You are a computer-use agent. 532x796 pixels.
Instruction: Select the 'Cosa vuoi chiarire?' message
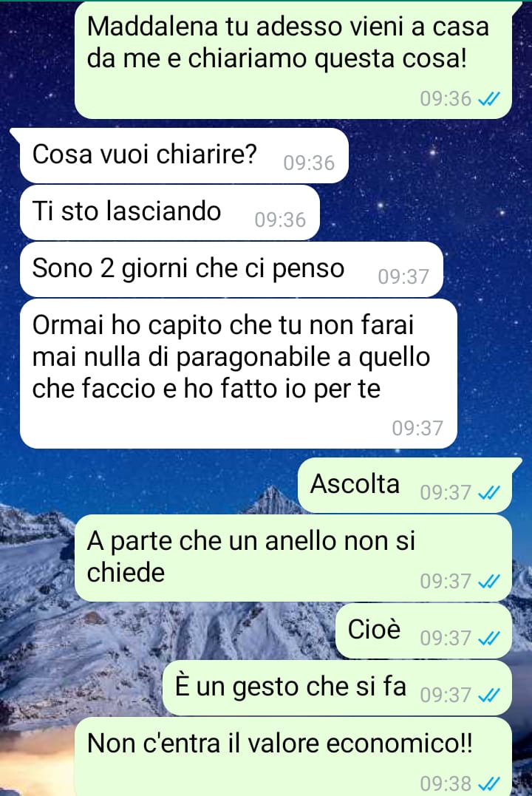click(x=184, y=155)
